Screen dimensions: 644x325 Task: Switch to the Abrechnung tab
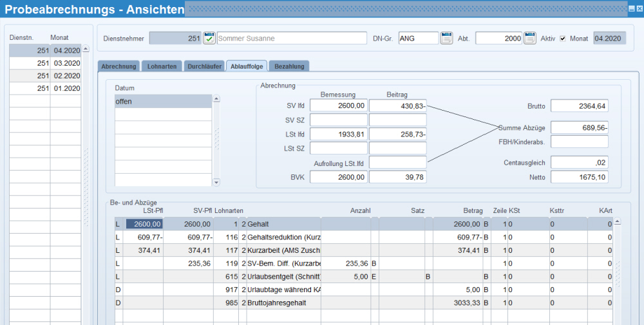[118, 66]
